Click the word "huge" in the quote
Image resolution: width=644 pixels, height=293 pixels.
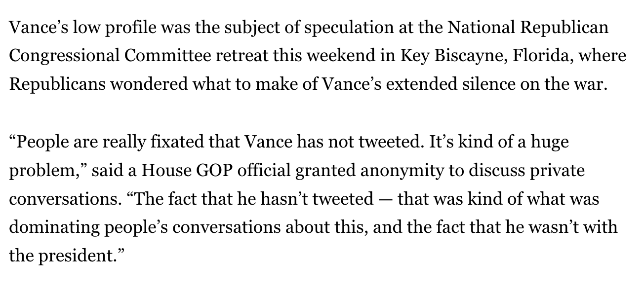click(x=549, y=143)
